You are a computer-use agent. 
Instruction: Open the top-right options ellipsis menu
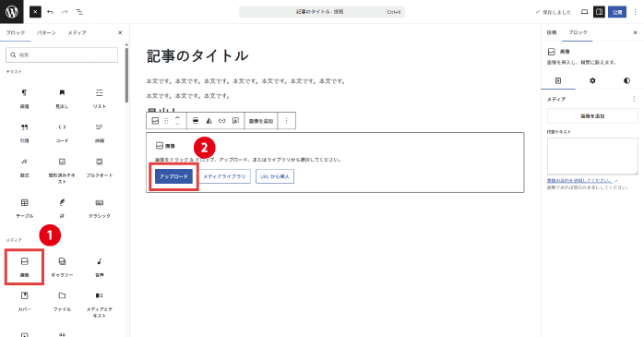coord(635,12)
